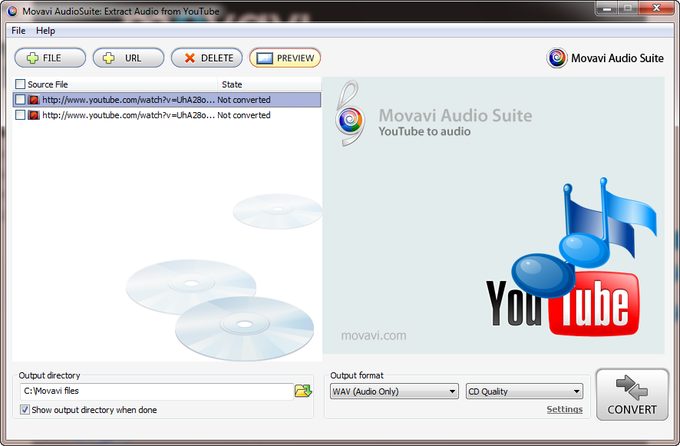The image size is (680, 446).
Task: Click the Source File column header
Action: (115, 84)
